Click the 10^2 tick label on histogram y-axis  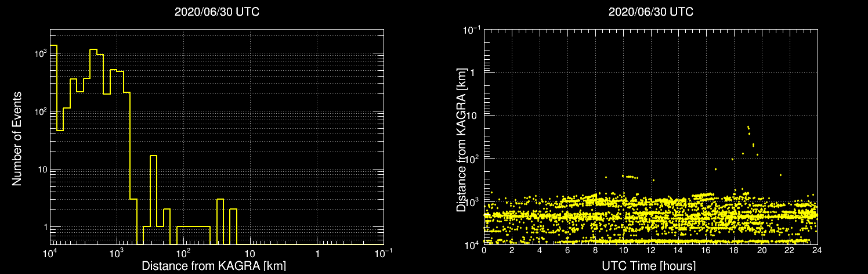tap(39, 111)
